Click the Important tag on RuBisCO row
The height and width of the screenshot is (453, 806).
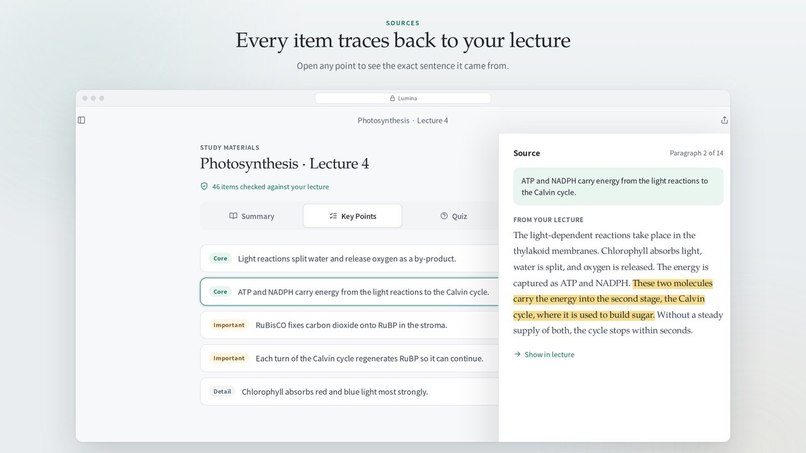point(229,325)
